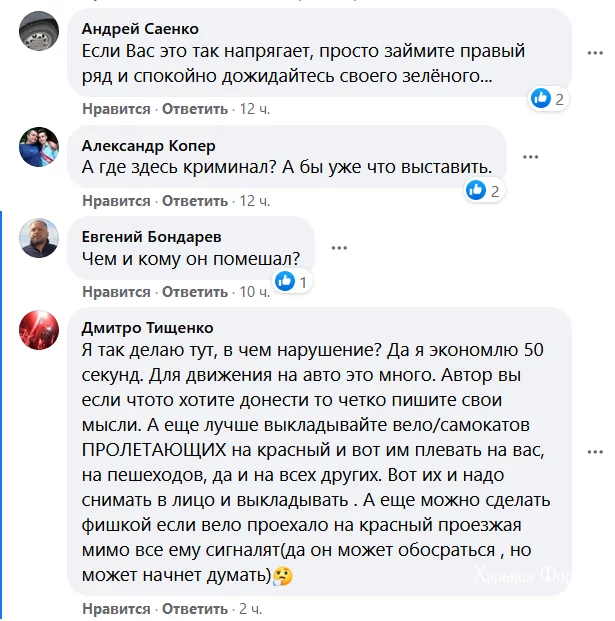This screenshot has width=615, height=621.
Task: Open Александр Копер's avatar
Action: (x=39, y=150)
